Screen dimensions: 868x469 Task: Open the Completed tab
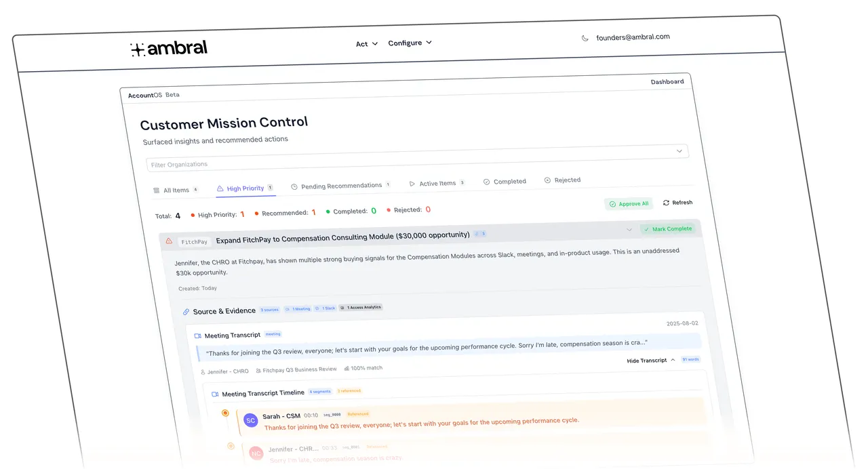click(x=505, y=182)
